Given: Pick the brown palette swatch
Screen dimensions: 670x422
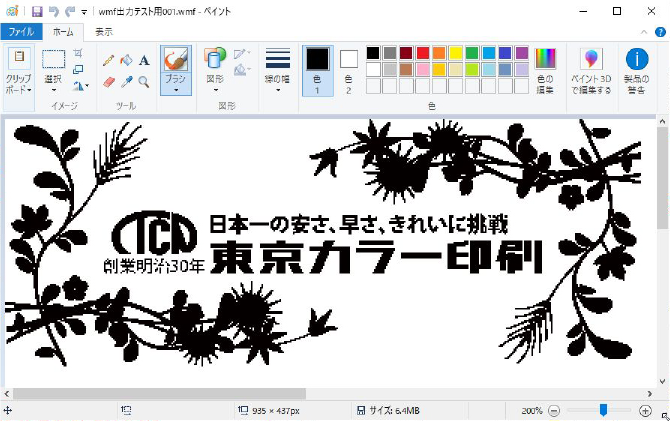Looking at the screenshot, I should coord(406,69).
